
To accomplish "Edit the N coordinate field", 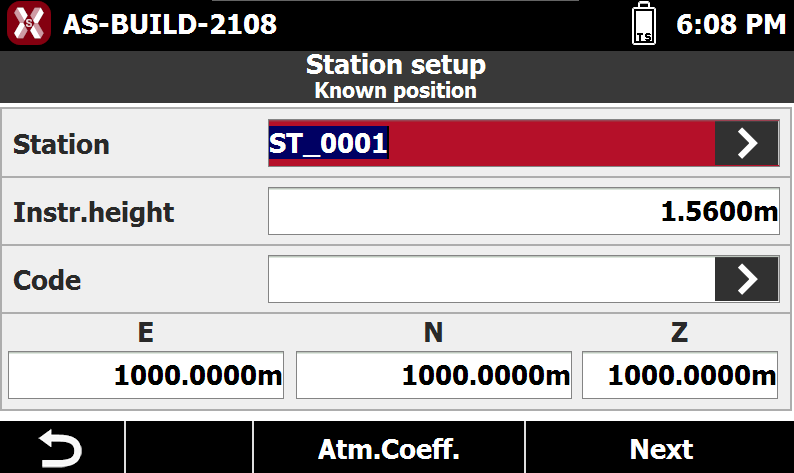I will click(x=434, y=375).
